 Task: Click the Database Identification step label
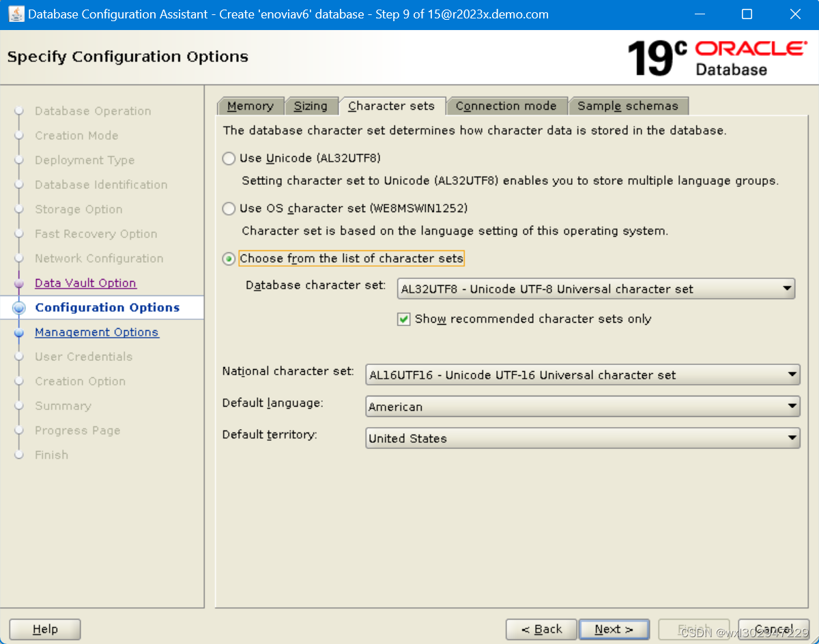[x=101, y=185]
